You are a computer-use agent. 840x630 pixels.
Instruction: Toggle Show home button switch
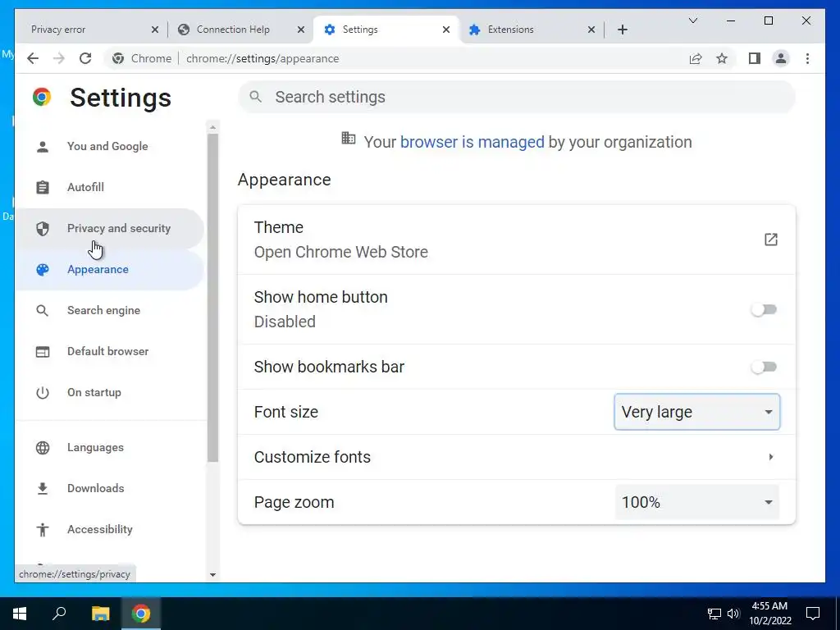(x=764, y=309)
